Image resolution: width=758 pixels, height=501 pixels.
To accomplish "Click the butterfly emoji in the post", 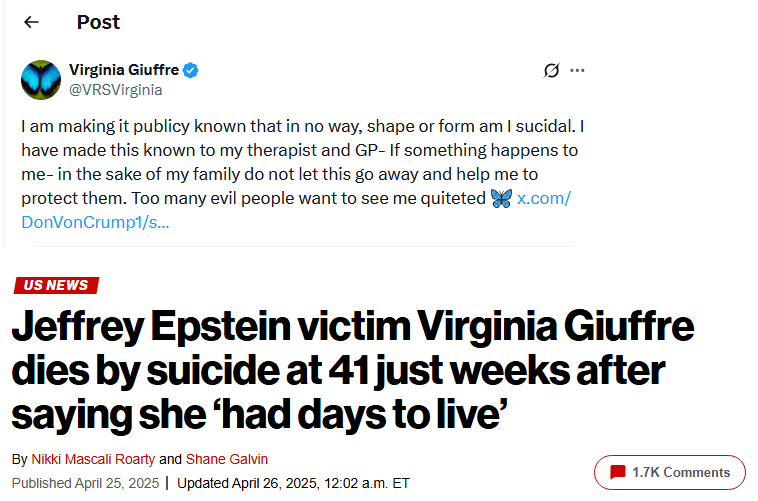I will click(501, 198).
